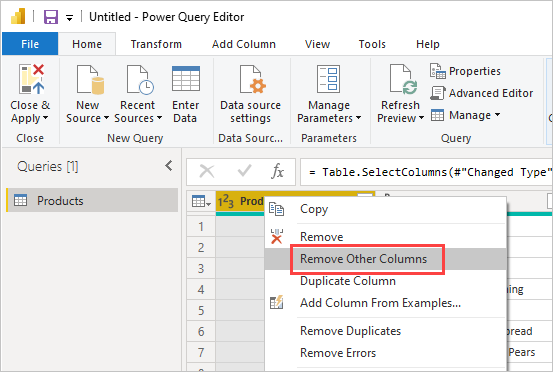Select row number 2

[x=201, y=247]
